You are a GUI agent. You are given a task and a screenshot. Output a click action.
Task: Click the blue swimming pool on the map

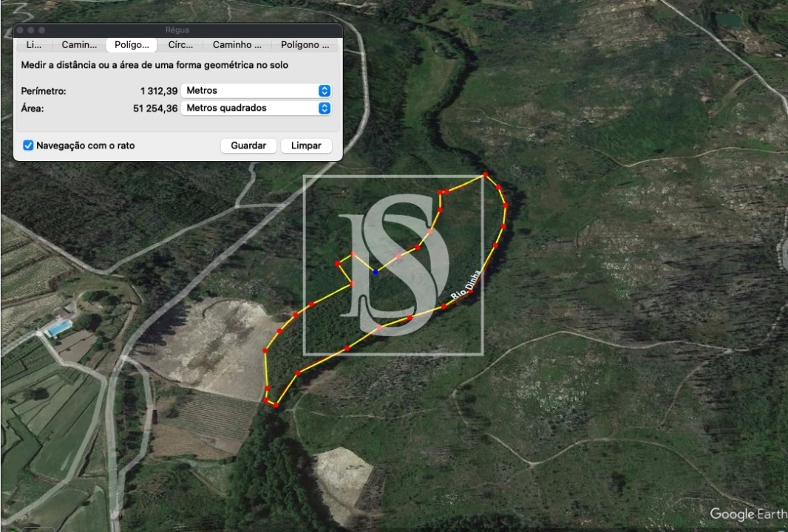(x=58, y=327)
